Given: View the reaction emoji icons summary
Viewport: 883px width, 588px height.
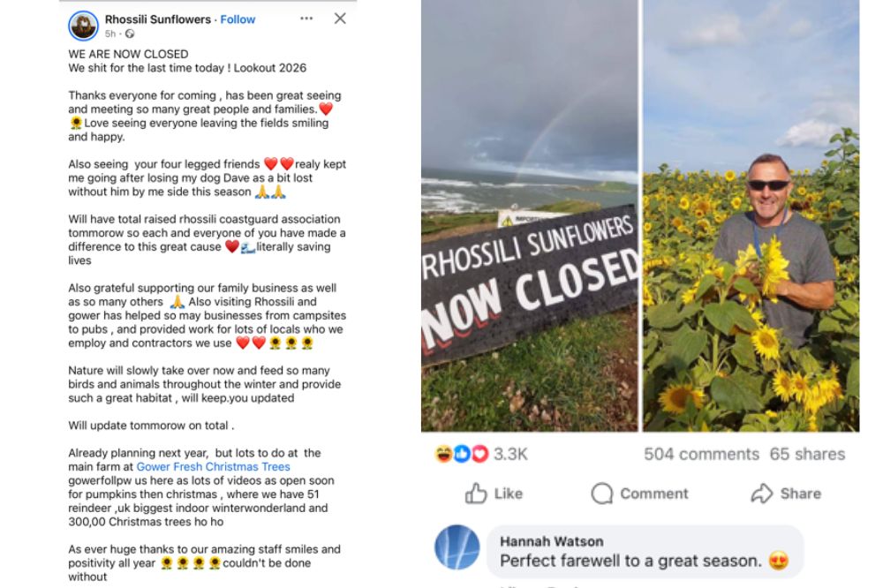Looking at the screenshot, I should click(x=462, y=454).
